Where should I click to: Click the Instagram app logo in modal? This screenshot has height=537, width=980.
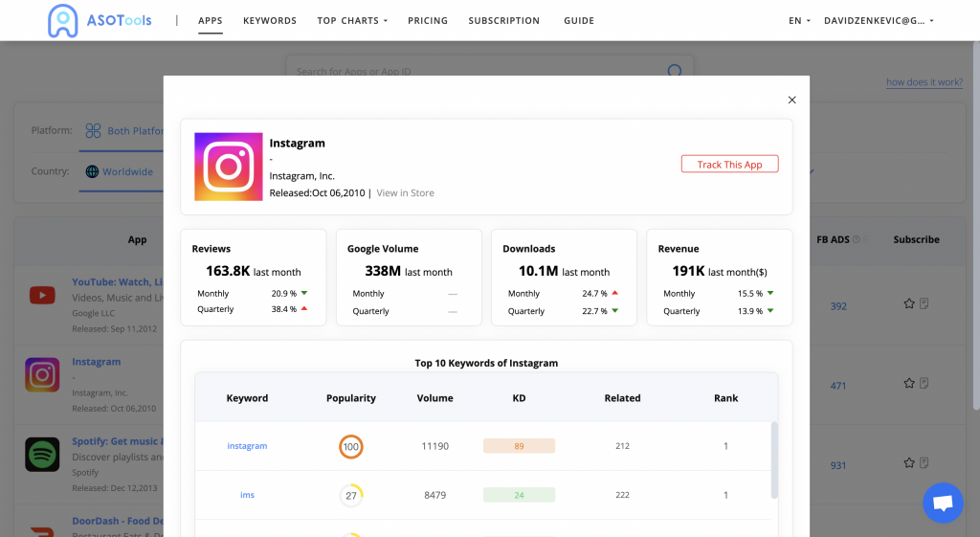[229, 167]
